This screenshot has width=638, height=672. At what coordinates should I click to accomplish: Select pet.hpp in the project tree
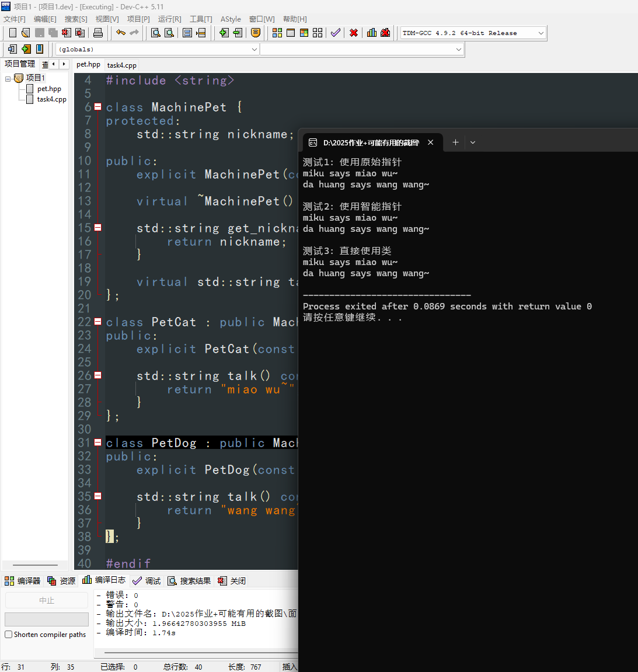point(49,89)
